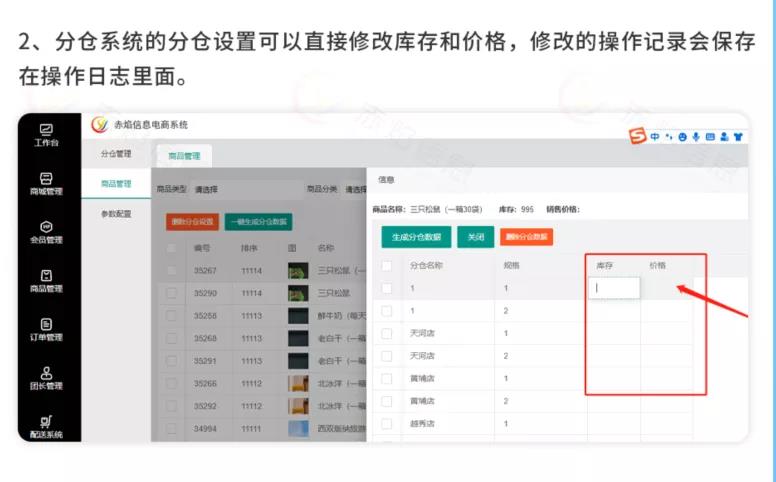Click the green 生成分仓数据 button
This screenshot has width=776, height=482.
click(x=415, y=237)
